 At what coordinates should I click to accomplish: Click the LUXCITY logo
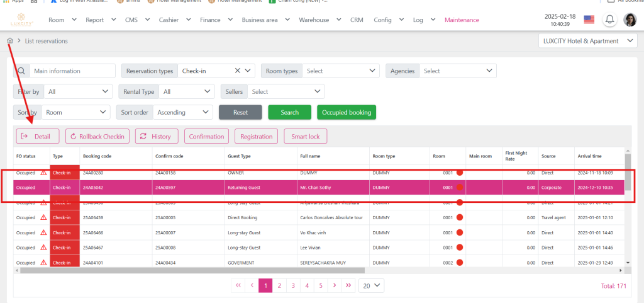point(21,20)
